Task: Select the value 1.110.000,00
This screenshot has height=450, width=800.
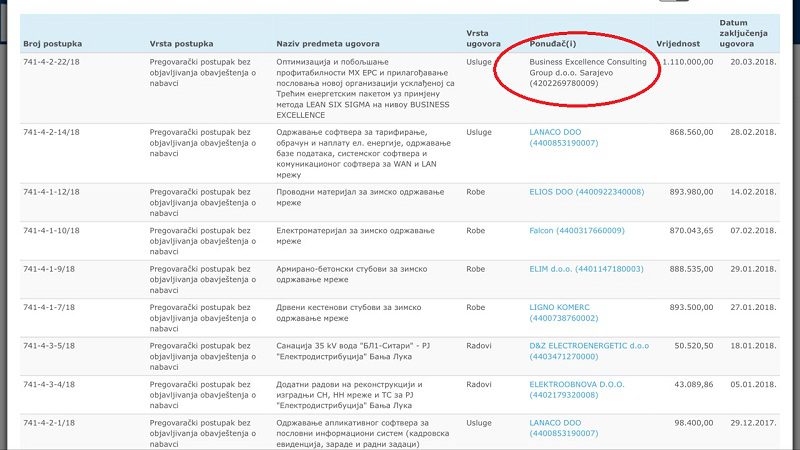Action: 688,62
